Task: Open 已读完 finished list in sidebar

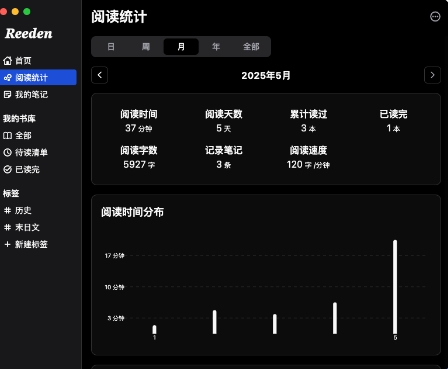Action: 22,170
